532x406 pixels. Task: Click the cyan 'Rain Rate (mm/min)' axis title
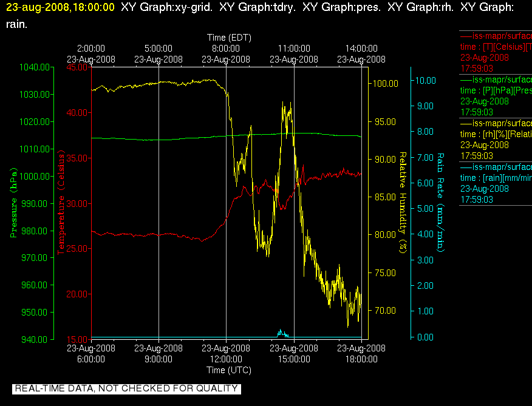pyautogui.click(x=440, y=203)
